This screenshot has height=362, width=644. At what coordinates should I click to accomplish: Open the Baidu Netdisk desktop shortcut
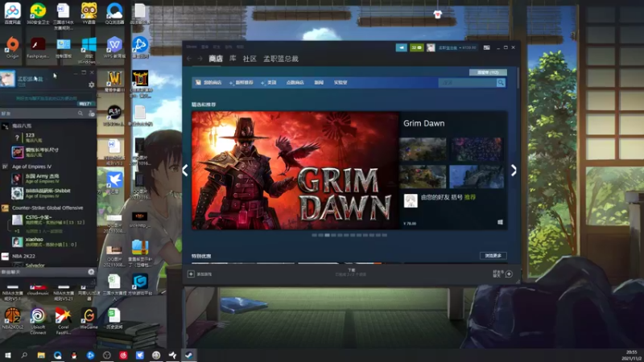[x=13, y=12]
